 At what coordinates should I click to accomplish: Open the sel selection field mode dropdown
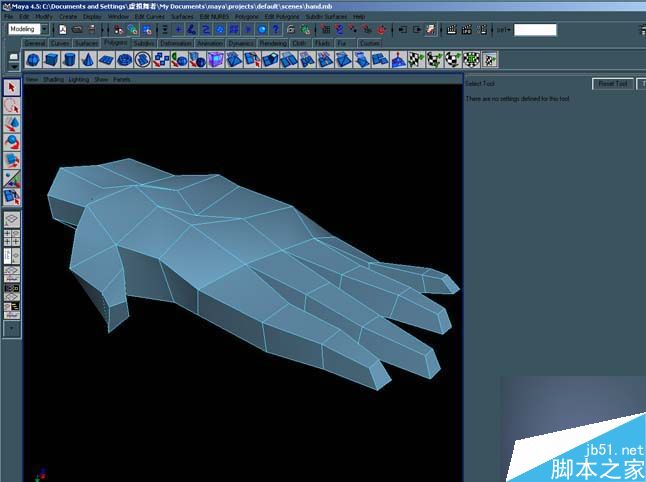coord(503,30)
